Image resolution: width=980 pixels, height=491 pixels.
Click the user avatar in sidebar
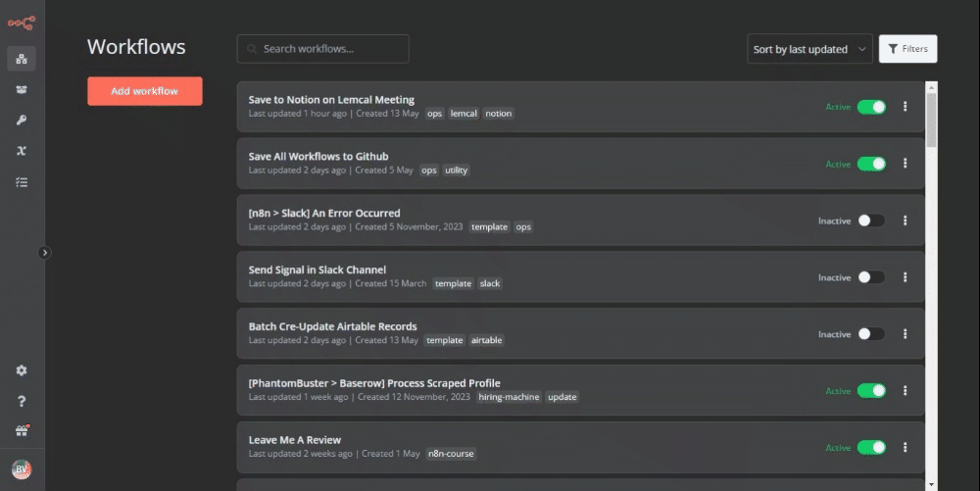tap(22, 469)
